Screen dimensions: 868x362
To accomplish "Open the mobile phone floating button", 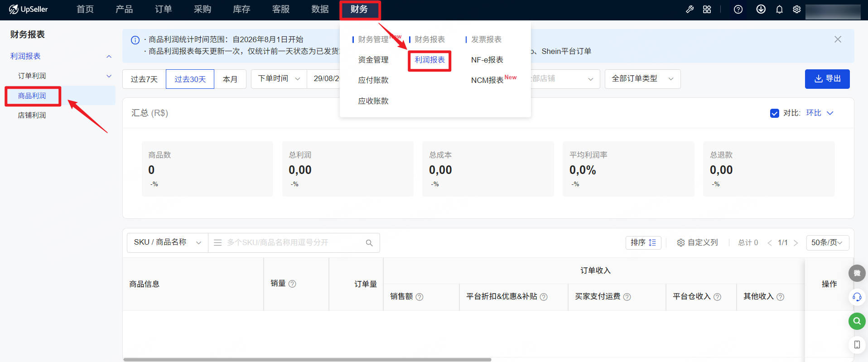I will [857, 345].
